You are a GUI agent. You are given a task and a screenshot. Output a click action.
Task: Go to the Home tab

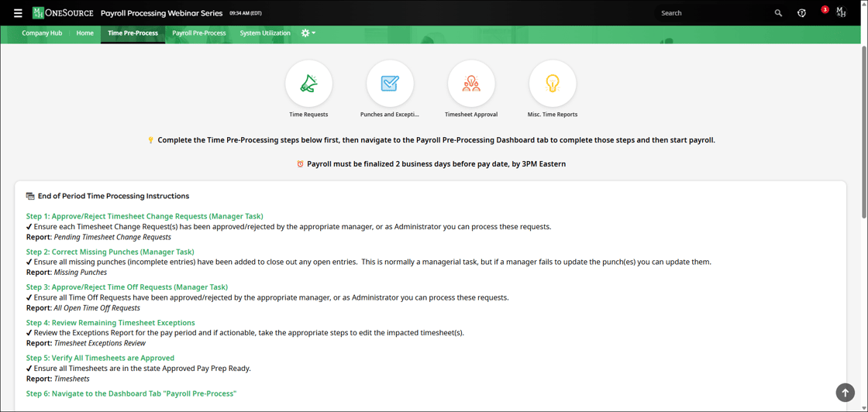click(x=84, y=33)
